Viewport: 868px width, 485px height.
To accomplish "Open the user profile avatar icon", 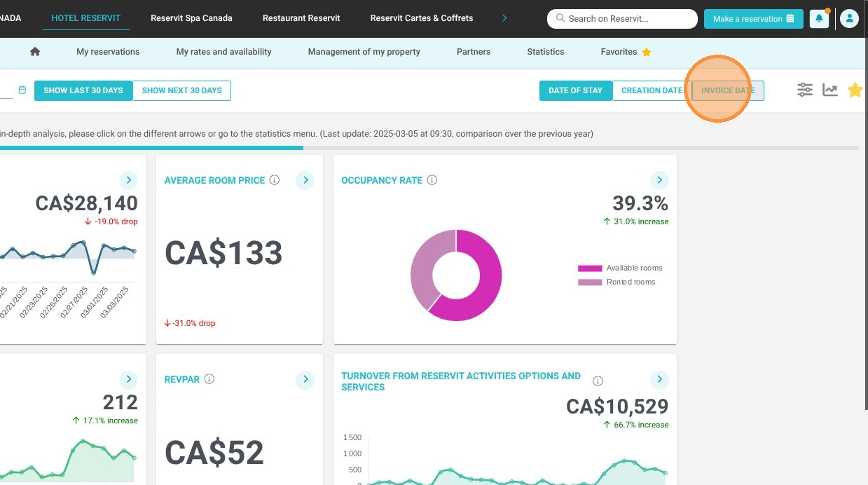I will click(x=849, y=19).
